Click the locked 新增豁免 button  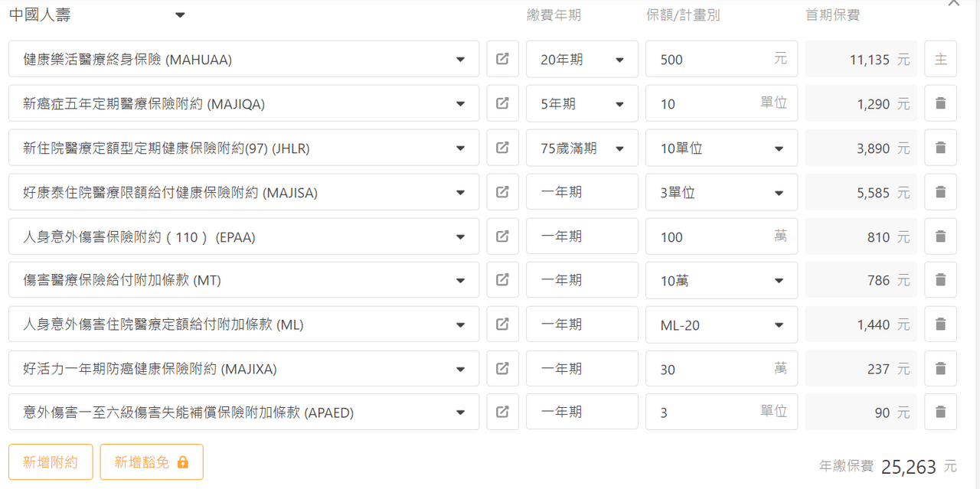[152, 461]
